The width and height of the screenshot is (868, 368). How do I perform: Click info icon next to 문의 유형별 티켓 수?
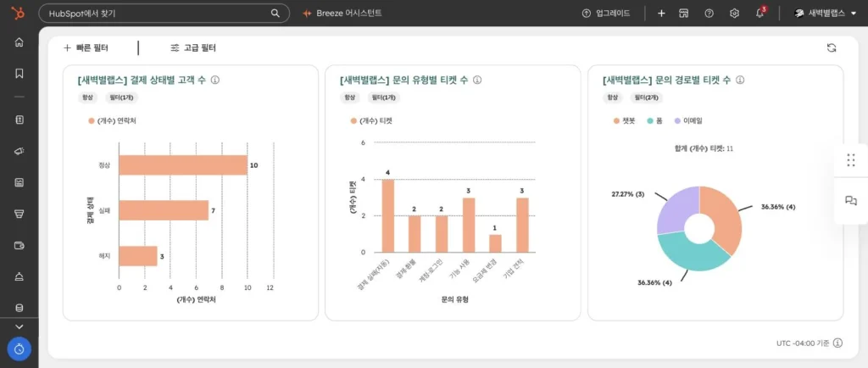pyautogui.click(x=477, y=81)
